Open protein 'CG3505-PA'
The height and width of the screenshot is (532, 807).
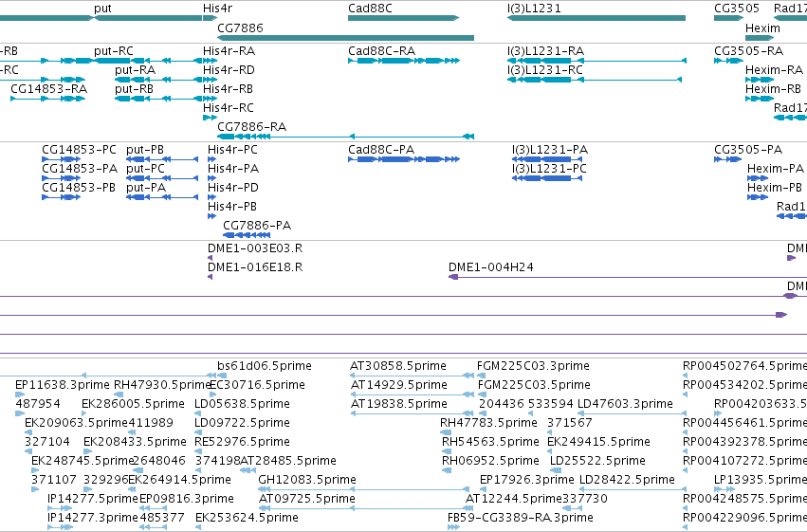(x=748, y=150)
